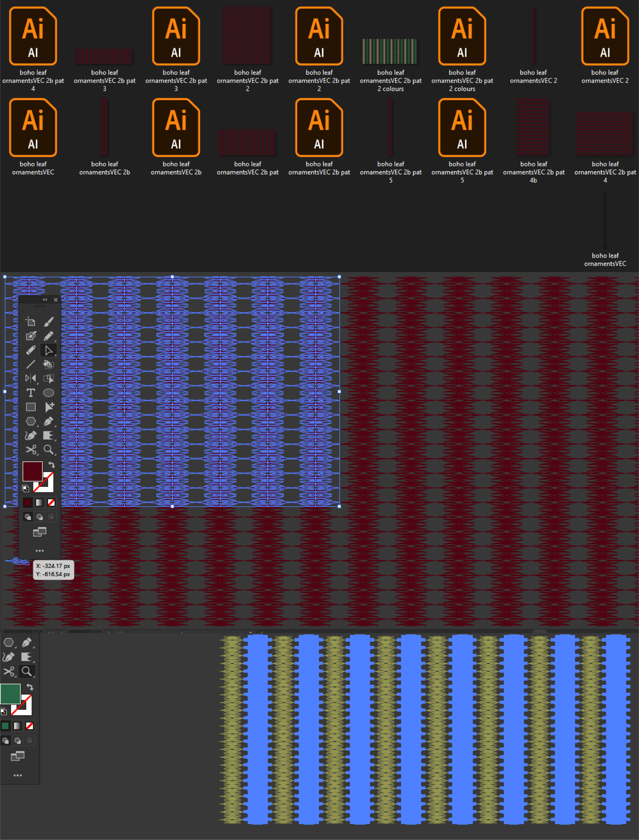Choose the Reflect tool
The height and width of the screenshot is (840, 639).
click(x=31, y=378)
